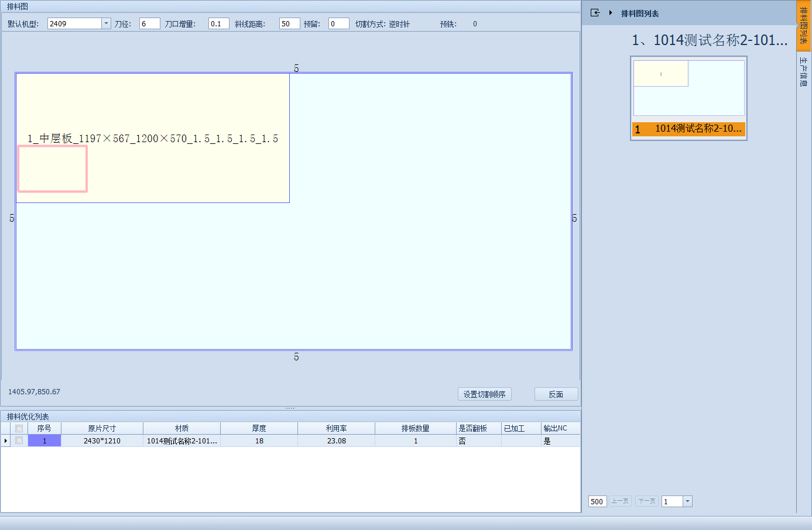
Task: Select the nesting layout thumbnail 1014测试名称
Action: [x=688, y=98]
